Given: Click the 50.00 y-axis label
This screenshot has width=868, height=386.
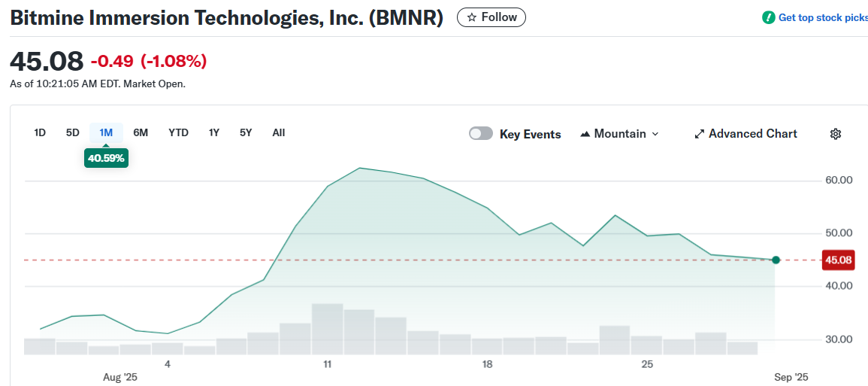Looking at the screenshot, I should pos(839,233).
